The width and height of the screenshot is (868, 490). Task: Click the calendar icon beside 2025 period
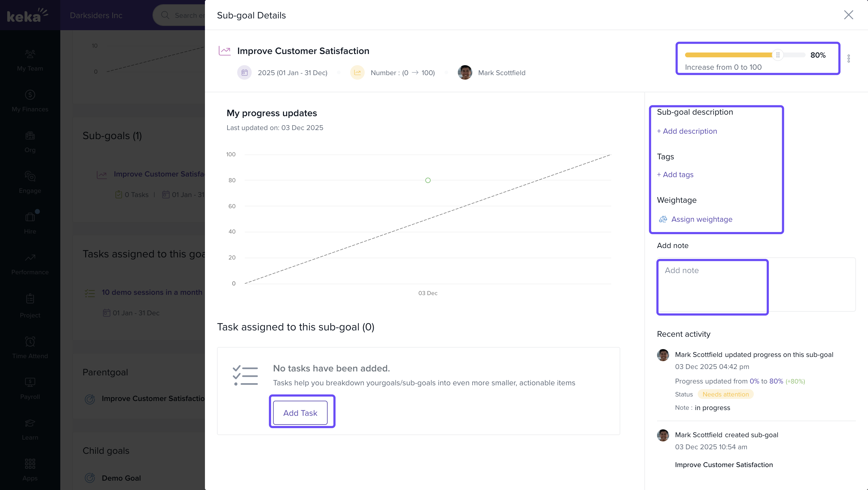pos(244,72)
